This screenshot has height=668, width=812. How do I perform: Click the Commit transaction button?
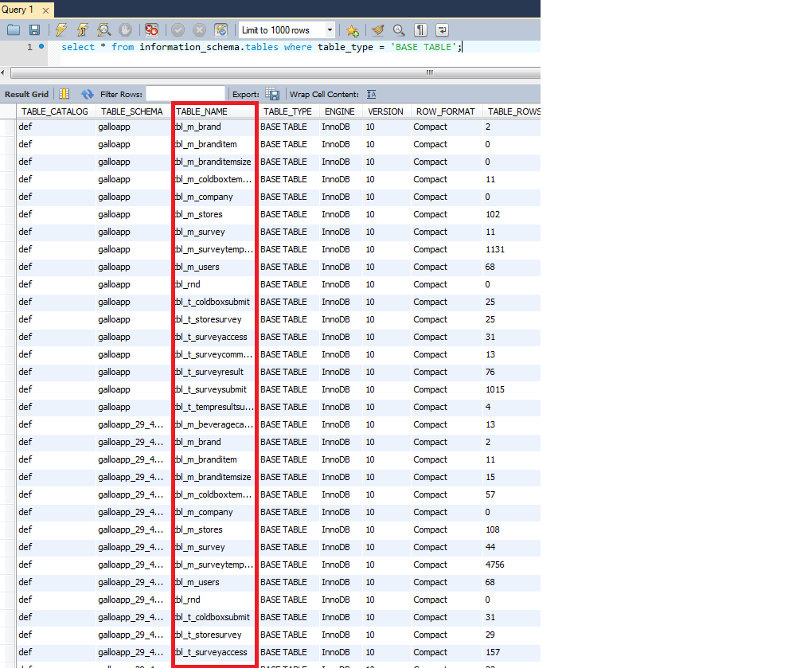pyautogui.click(x=177, y=29)
